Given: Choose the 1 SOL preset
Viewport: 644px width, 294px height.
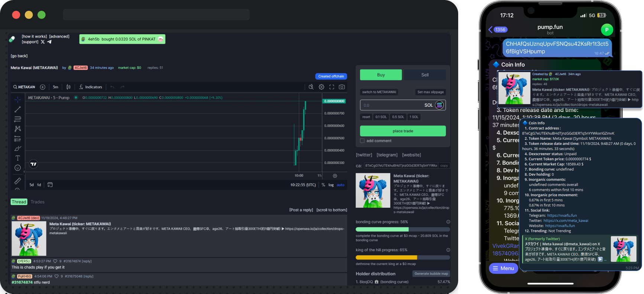Looking at the screenshot, I should pyautogui.click(x=414, y=117).
